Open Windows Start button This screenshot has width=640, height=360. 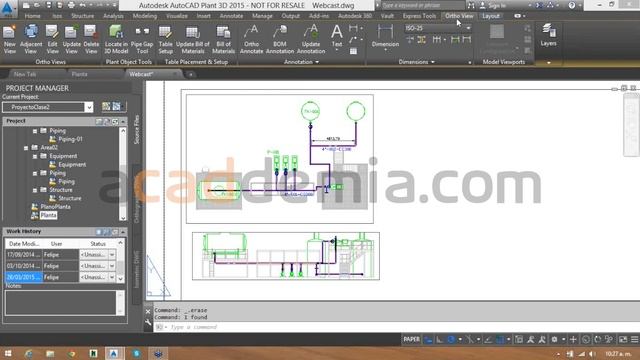(x=7, y=353)
